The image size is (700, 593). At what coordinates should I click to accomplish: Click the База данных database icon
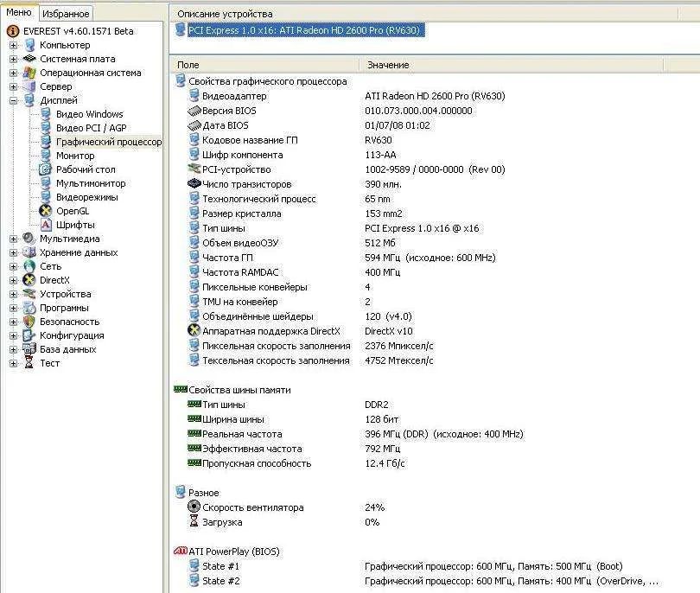(29, 349)
